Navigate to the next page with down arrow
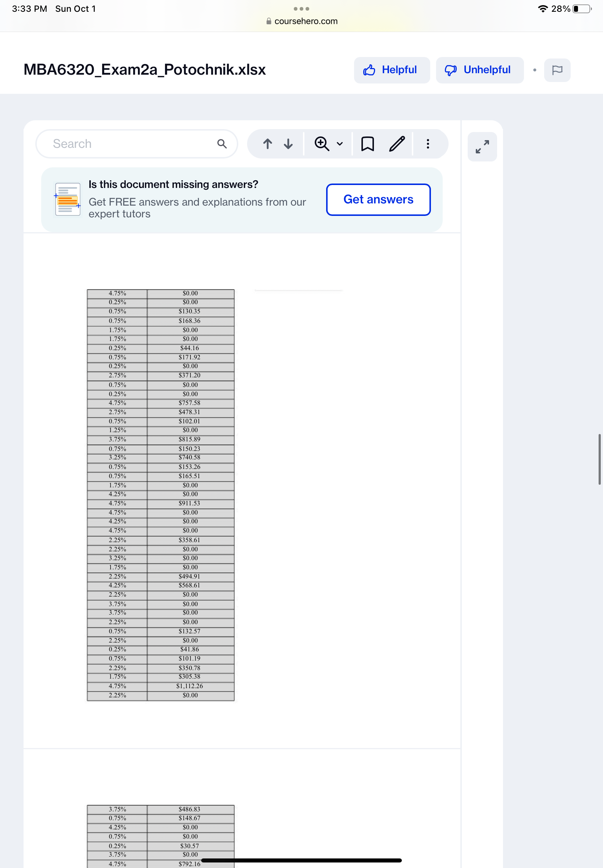 click(x=288, y=143)
